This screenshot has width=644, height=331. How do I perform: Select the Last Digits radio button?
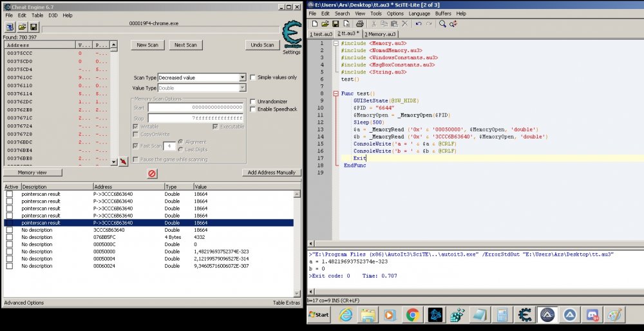coord(181,149)
